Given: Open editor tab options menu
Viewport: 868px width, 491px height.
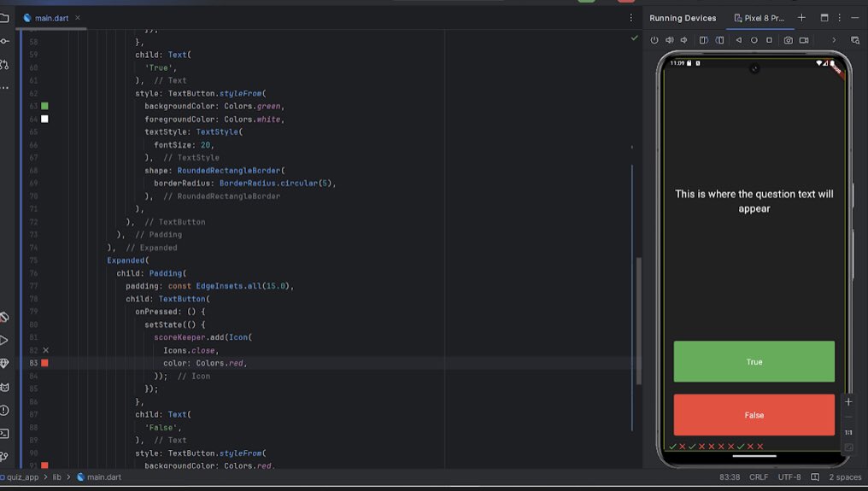Looking at the screenshot, I should point(630,18).
